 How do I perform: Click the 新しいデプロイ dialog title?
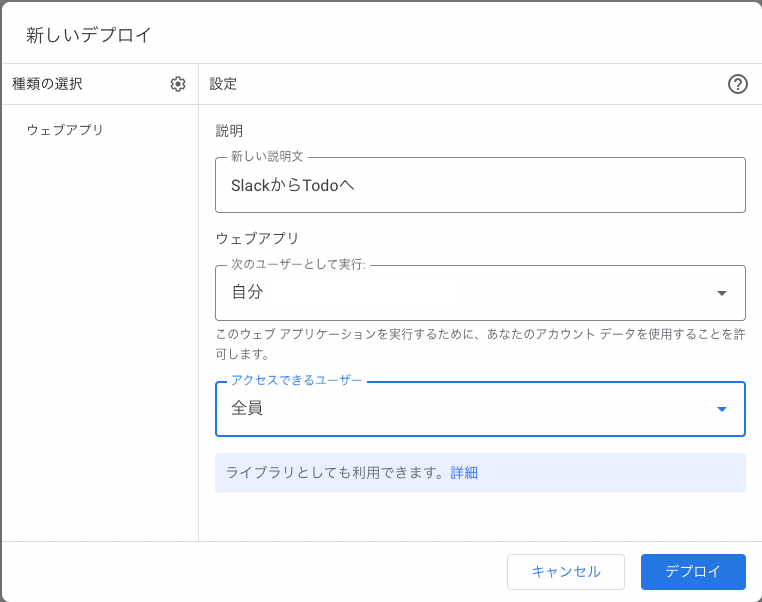point(89,35)
